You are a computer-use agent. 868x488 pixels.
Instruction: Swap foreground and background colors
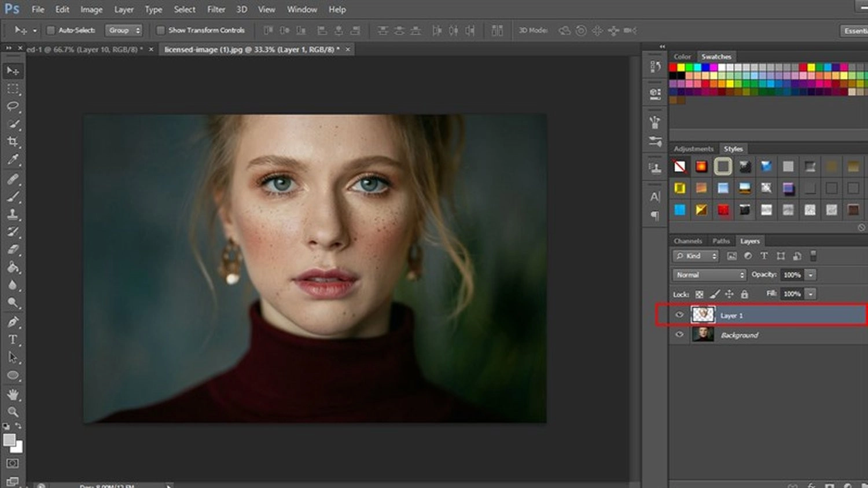[x=19, y=427]
